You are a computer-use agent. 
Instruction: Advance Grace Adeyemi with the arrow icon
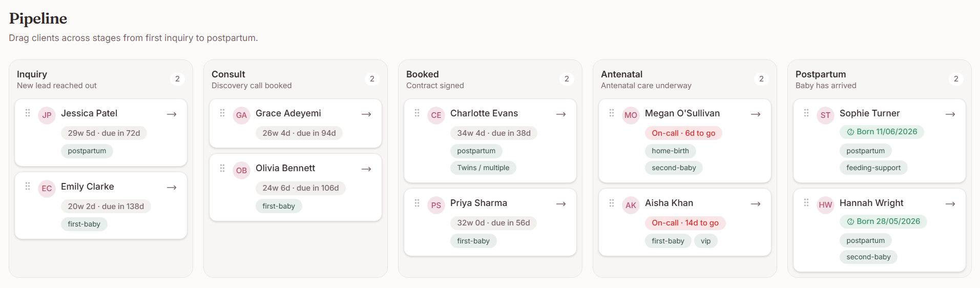point(366,114)
